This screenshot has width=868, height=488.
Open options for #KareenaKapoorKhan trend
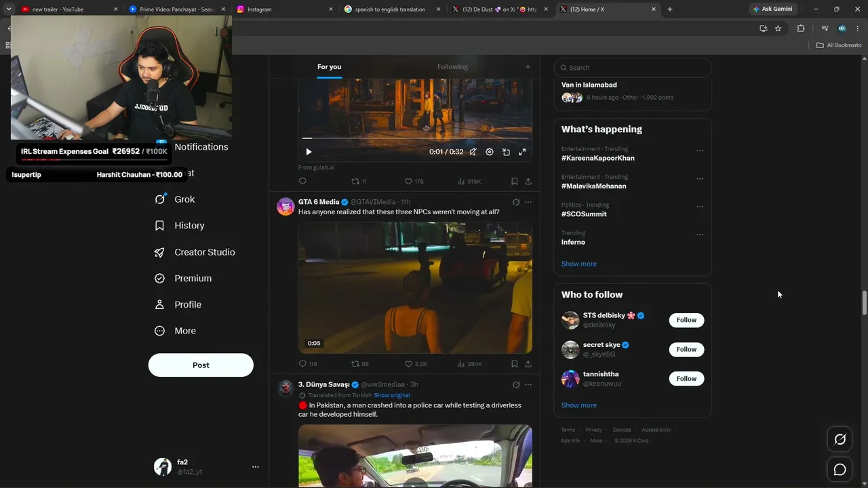click(x=700, y=150)
